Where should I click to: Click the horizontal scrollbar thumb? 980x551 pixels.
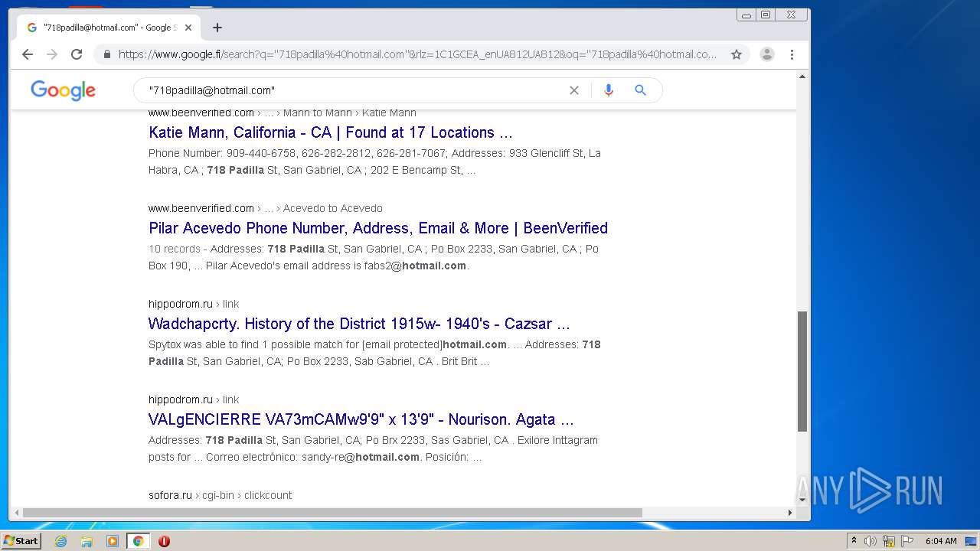[332, 513]
